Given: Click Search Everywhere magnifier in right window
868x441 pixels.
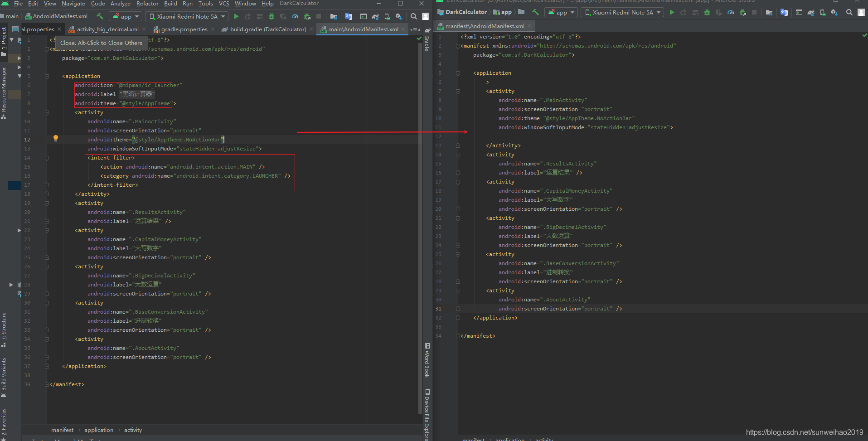Looking at the screenshot, I should click(x=849, y=12).
